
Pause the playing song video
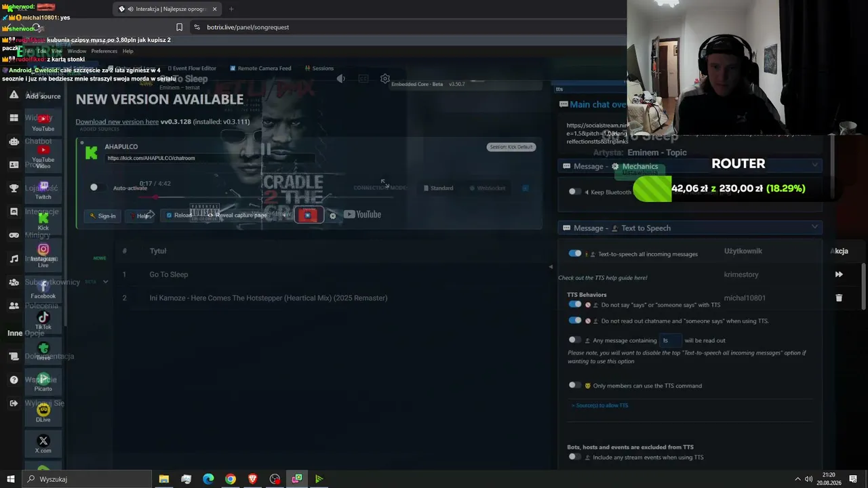(x=265, y=150)
